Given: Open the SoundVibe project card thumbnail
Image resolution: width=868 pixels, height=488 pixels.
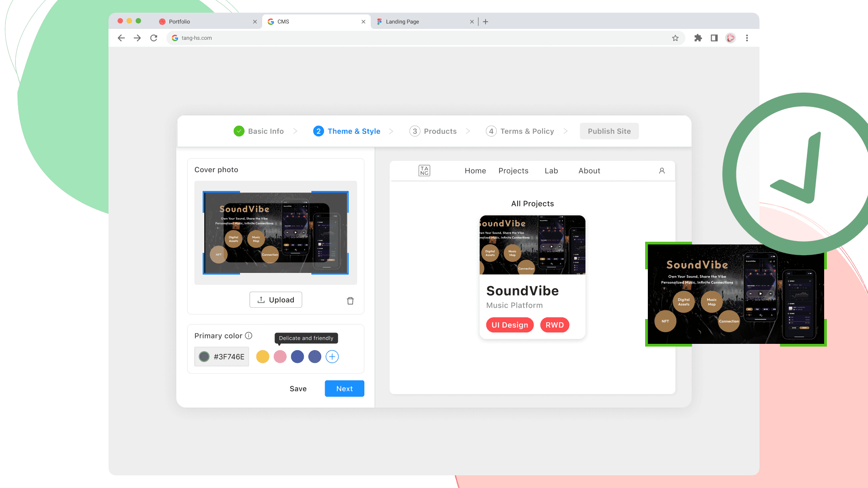Looking at the screenshot, I should pos(533,245).
